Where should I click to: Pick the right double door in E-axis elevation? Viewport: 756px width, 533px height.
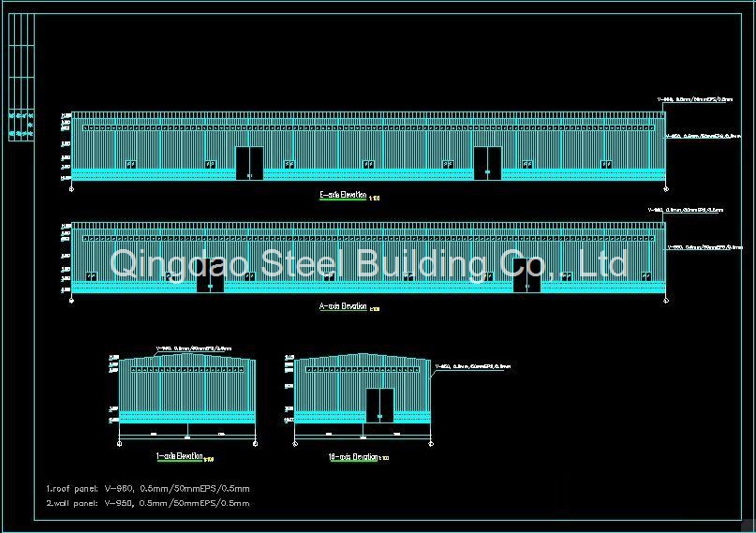[x=487, y=163]
